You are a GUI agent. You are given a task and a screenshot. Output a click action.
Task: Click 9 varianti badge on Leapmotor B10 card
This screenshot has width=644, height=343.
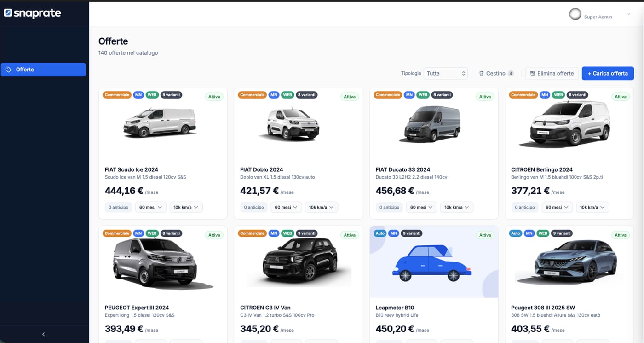[x=411, y=233]
